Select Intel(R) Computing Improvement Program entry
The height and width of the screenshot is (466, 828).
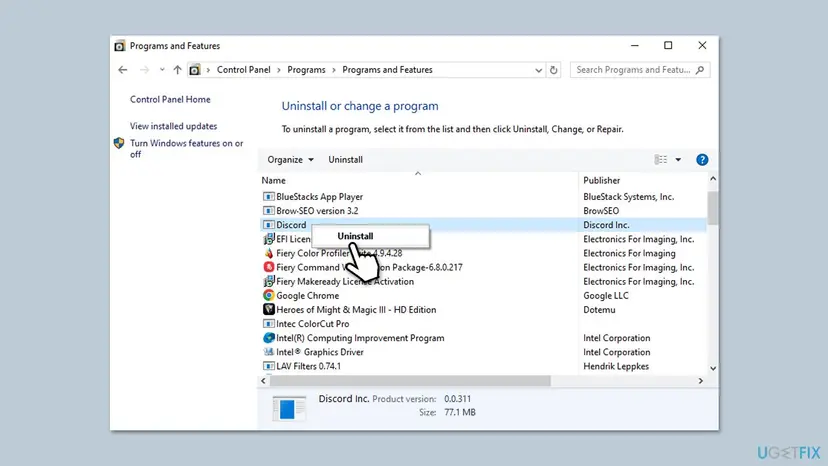(360, 338)
